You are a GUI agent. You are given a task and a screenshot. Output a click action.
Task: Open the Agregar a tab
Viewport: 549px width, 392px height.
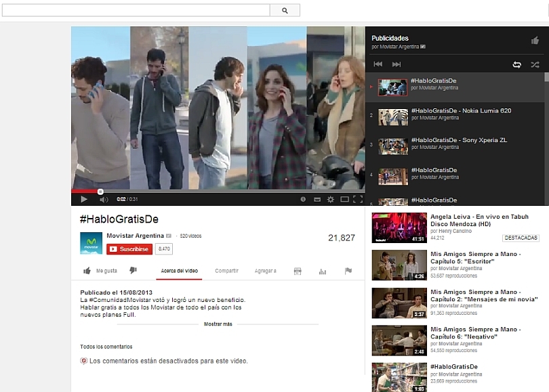(266, 271)
